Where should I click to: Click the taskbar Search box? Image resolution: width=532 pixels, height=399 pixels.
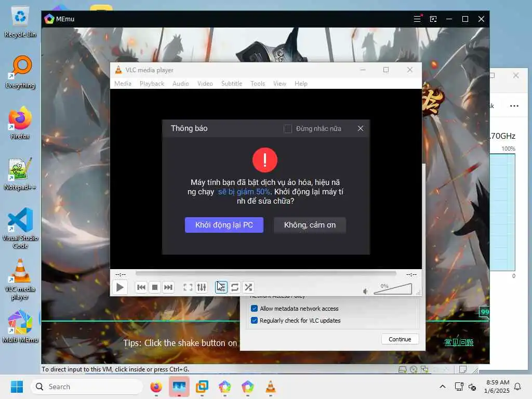point(87,387)
